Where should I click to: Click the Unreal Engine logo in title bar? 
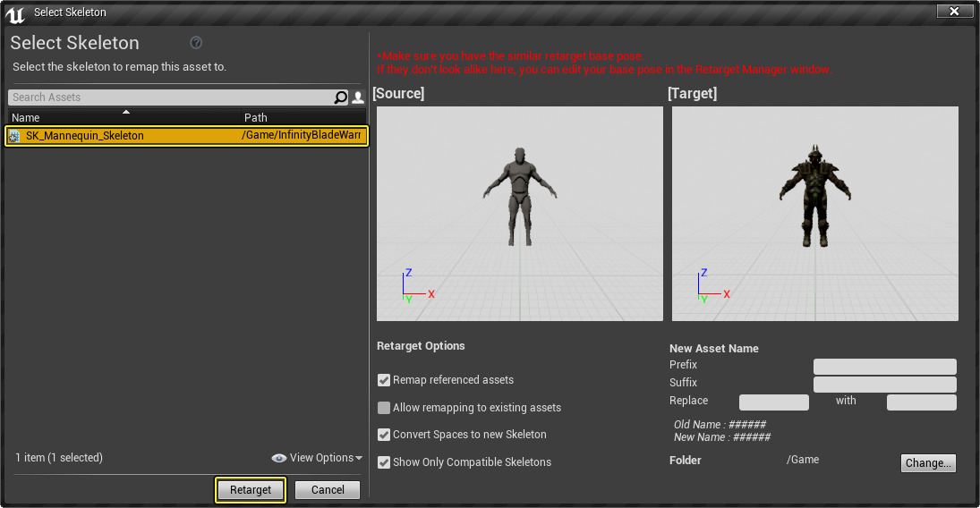coord(15,12)
